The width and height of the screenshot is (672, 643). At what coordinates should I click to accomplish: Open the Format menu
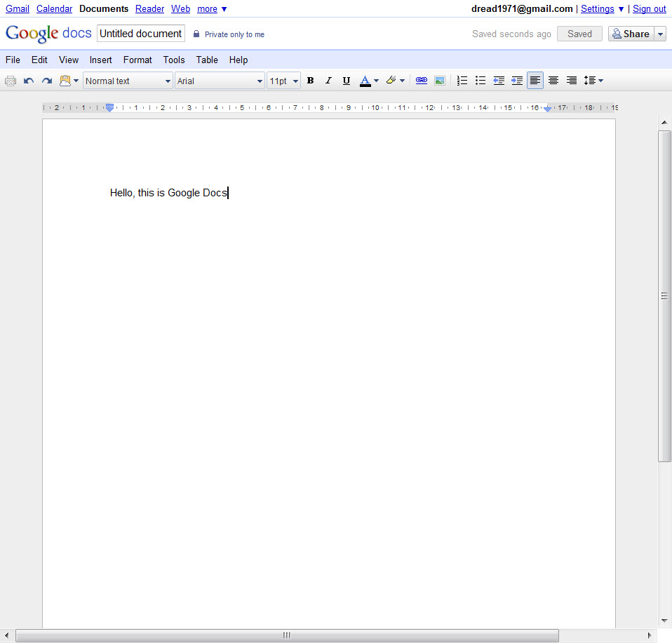point(137,60)
